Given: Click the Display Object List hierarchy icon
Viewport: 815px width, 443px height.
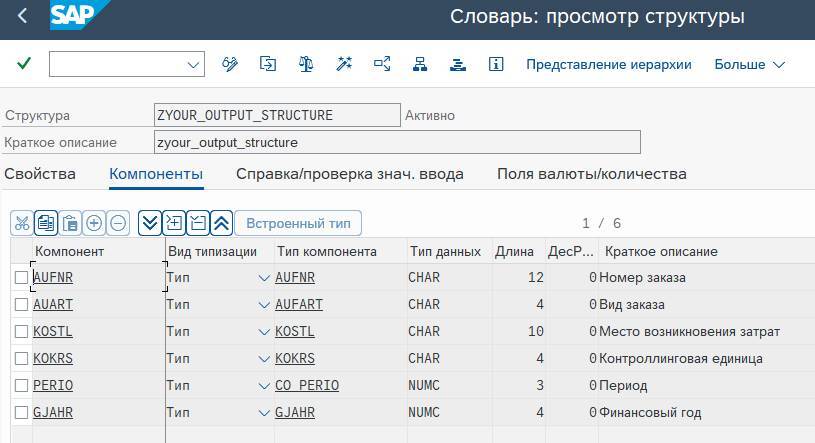Looking at the screenshot, I should (420, 64).
